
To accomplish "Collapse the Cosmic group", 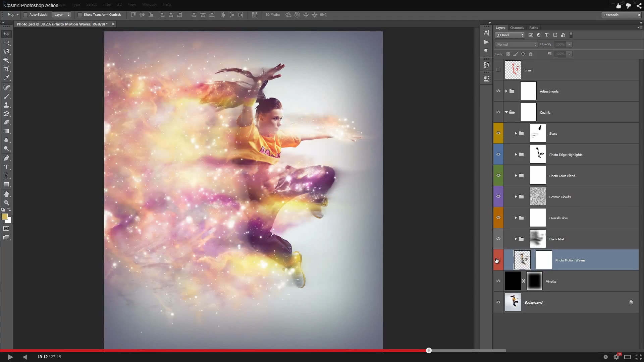I will (507, 112).
